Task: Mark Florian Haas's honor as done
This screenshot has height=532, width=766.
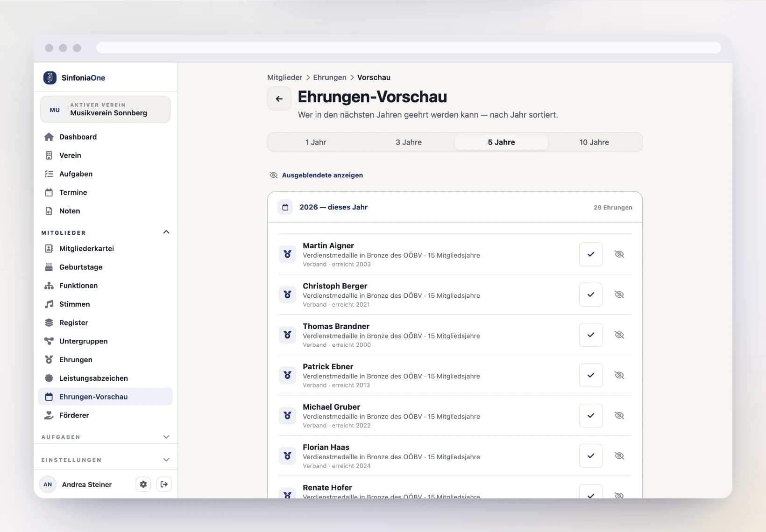Action: (591, 456)
